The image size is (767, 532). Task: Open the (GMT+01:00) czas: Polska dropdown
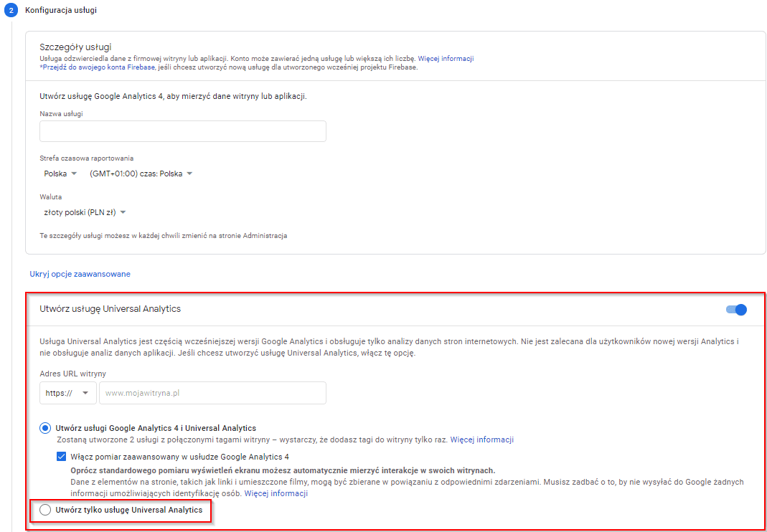141,173
